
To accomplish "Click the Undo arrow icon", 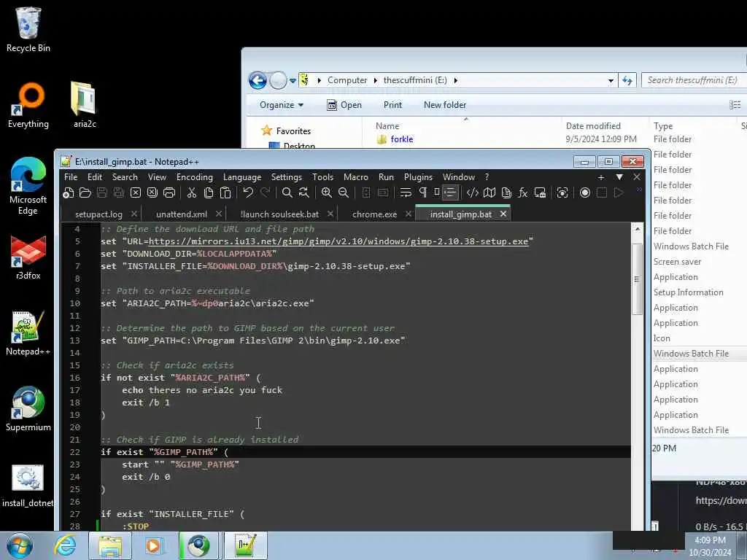I will pos(248,192).
